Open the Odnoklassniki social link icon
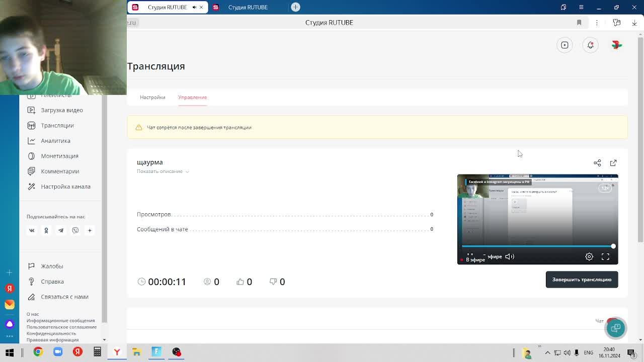644x362 pixels. coord(46,230)
